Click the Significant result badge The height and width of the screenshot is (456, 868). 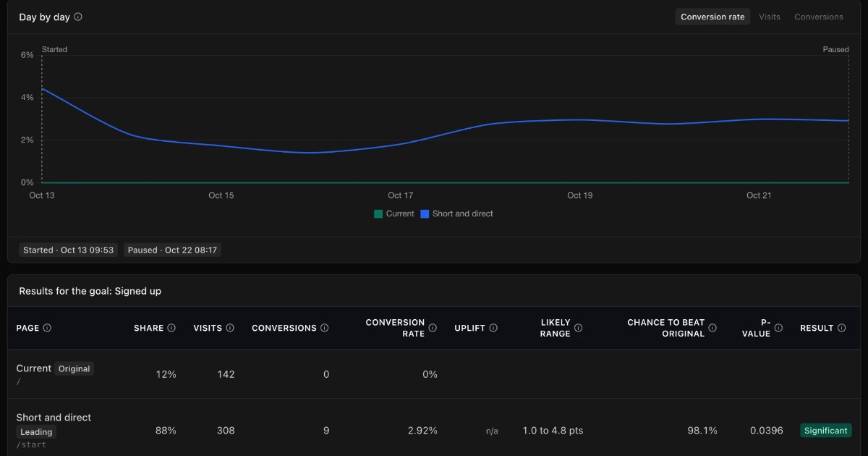826,431
